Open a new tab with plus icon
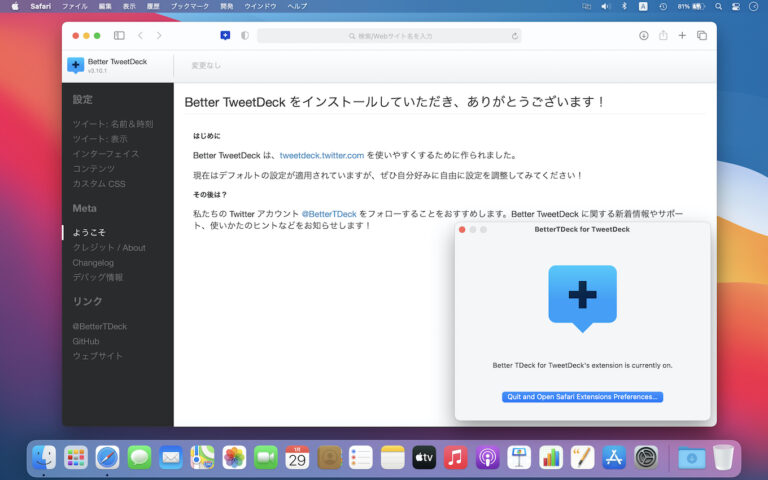The width and height of the screenshot is (768, 480). tap(682, 35)
